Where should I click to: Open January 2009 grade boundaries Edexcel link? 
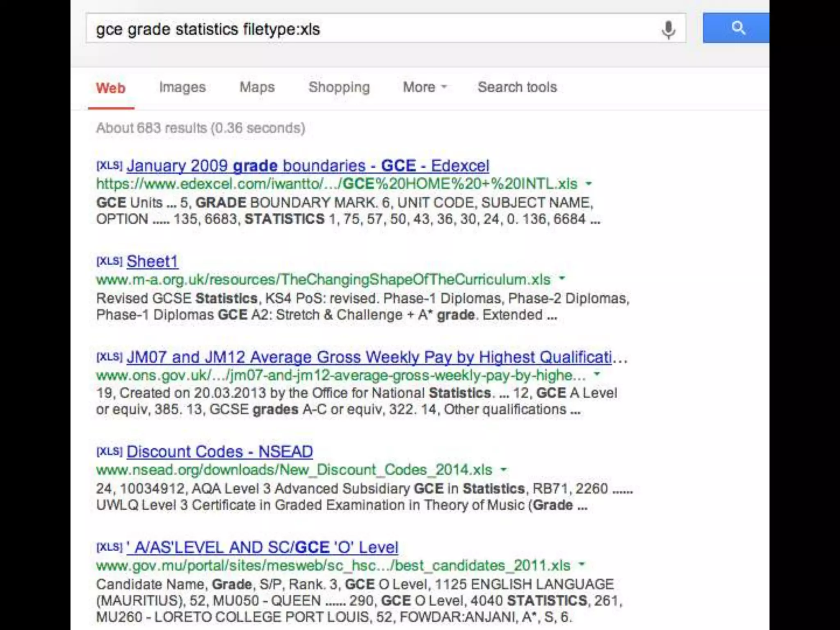(308, 166)
